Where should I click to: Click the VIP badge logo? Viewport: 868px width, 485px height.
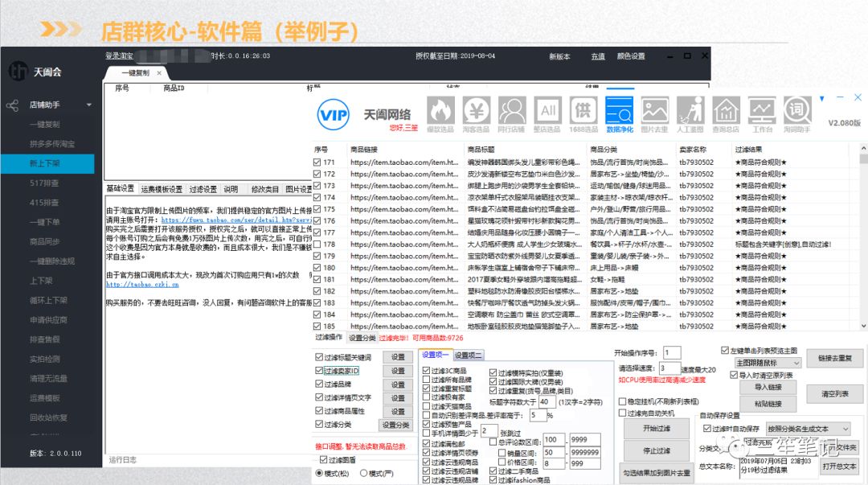pos(334,115)
